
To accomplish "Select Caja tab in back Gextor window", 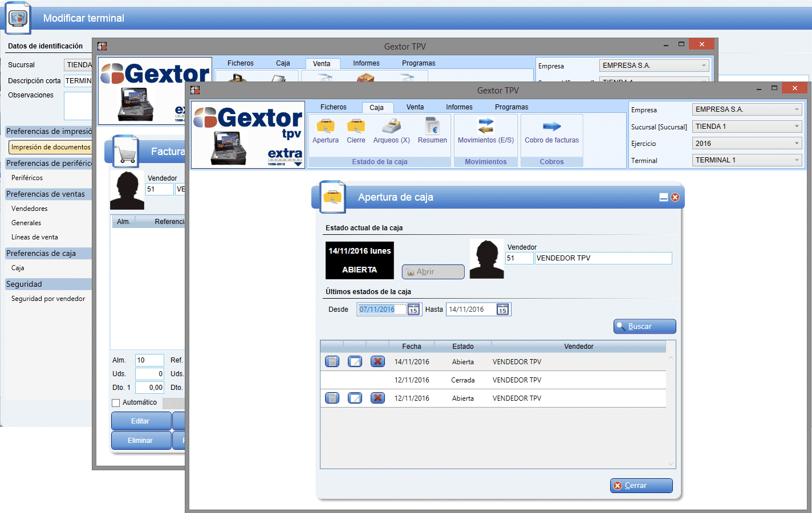I will (283, 63).
